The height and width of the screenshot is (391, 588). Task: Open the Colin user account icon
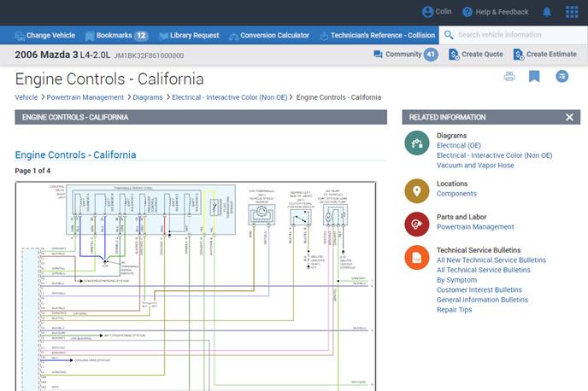tap(427, 12)
